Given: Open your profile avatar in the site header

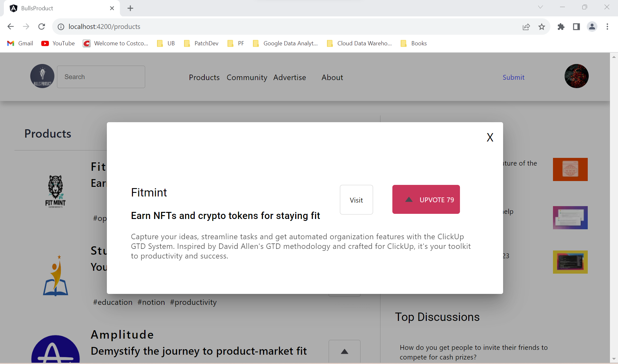Looking at the screenshot, I should [576, 76].
